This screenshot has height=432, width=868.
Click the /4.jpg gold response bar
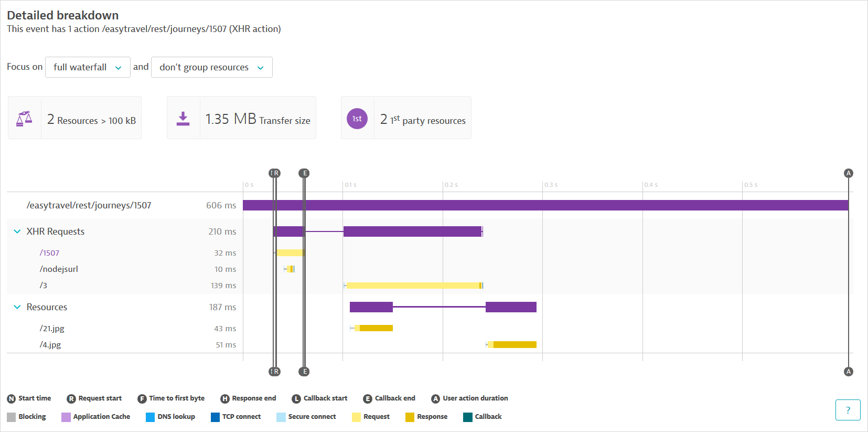point(515,345)
